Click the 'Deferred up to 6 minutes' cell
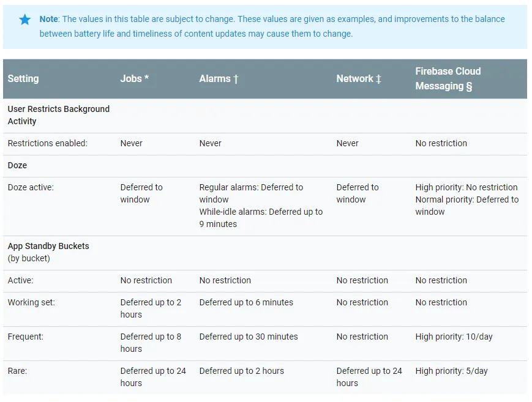The image size is (532, 402). tap(246, 303)
